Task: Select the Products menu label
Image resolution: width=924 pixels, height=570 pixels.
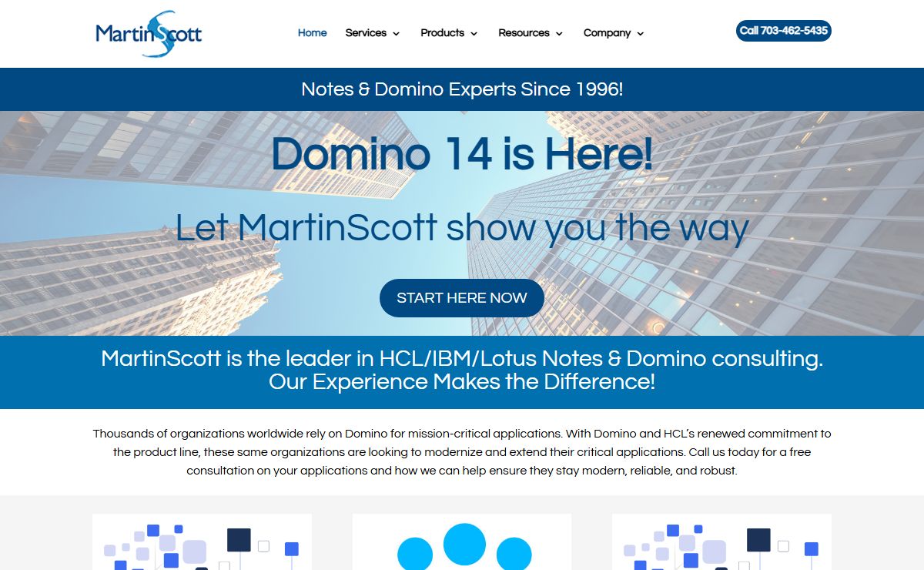Action: coord(442,33)
